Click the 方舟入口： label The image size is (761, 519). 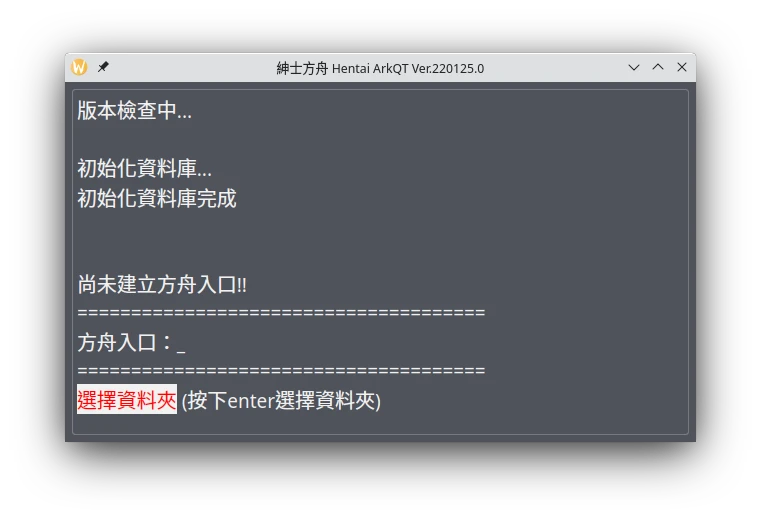tap(125, 343)
